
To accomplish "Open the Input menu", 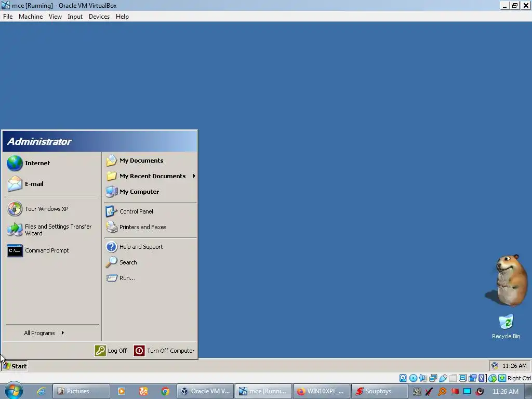I will [75, 17].
